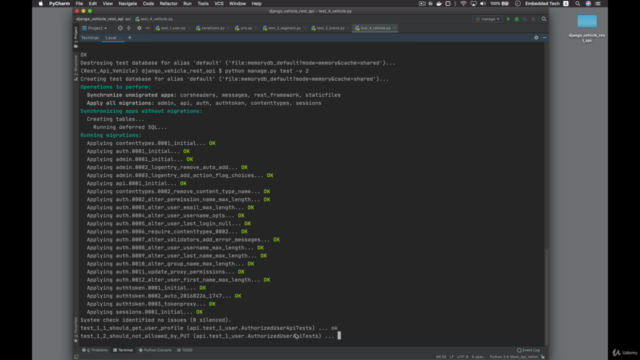Viewport: 640px width, 360px height.
Task: Click the Terminal tool window button
Action: pyautogui.click(x=123, y=350)
